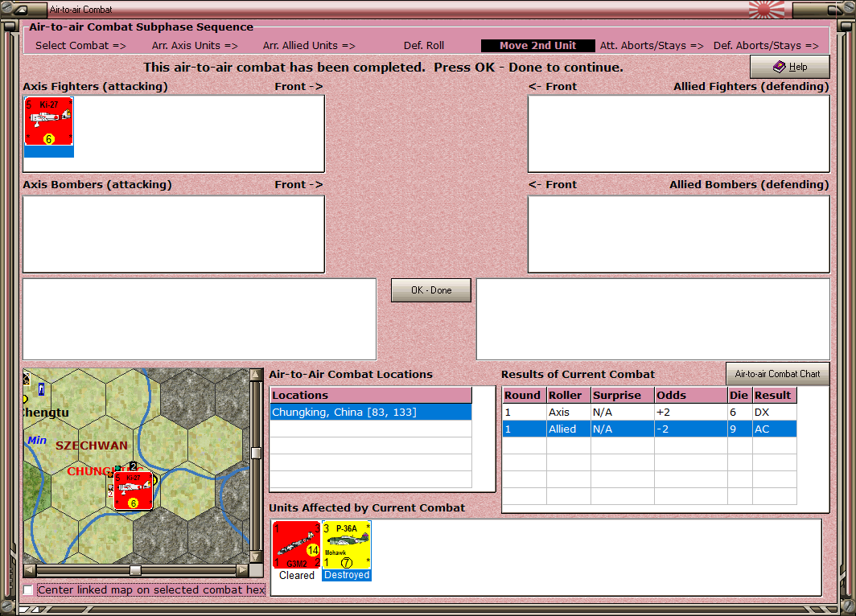Click the window system icon in title bar
The image size is (856, 616).
pos(21,10)
